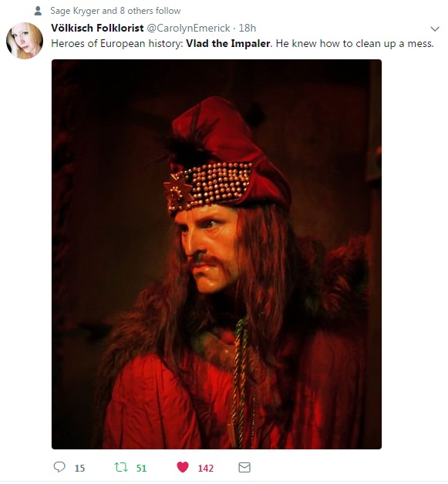The width and height of the screenshot is (448, 484).
Task: Click the reply count 15
Action: click(x=79, y=469)
